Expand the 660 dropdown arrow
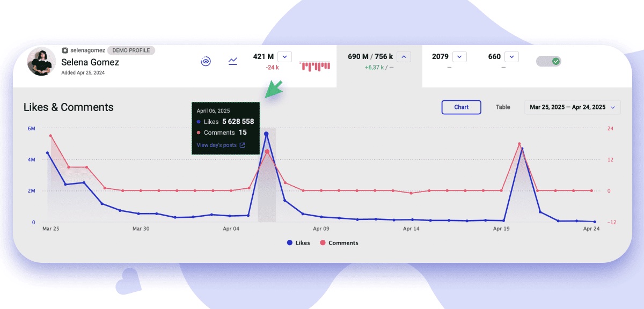This screenshot has width=644, height=309. coord(512,56)
